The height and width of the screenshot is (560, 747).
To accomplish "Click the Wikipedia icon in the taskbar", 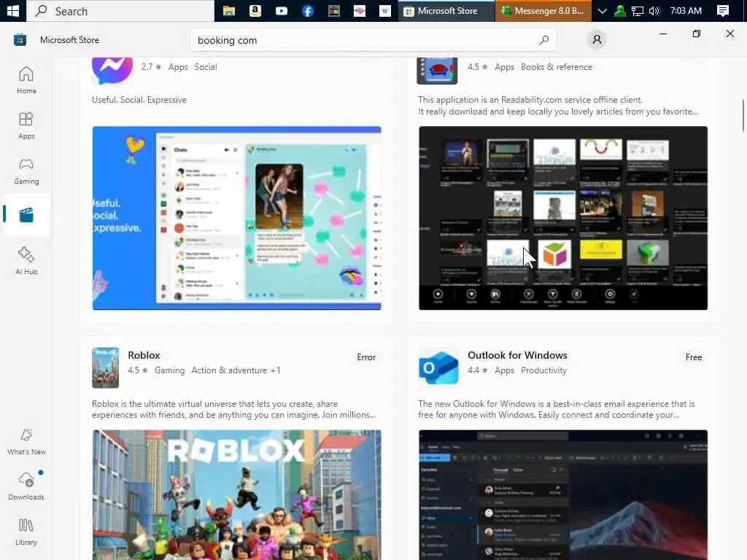I will 385,10.
